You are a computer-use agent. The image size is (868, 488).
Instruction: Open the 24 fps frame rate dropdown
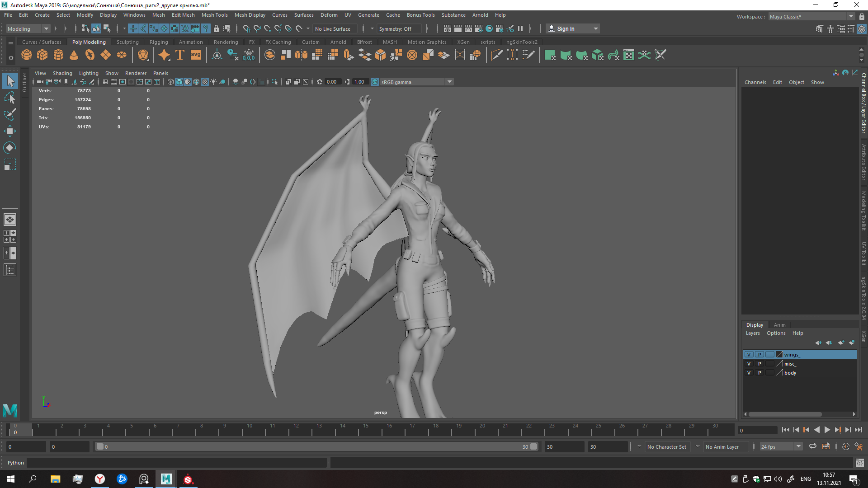(798, 446)
